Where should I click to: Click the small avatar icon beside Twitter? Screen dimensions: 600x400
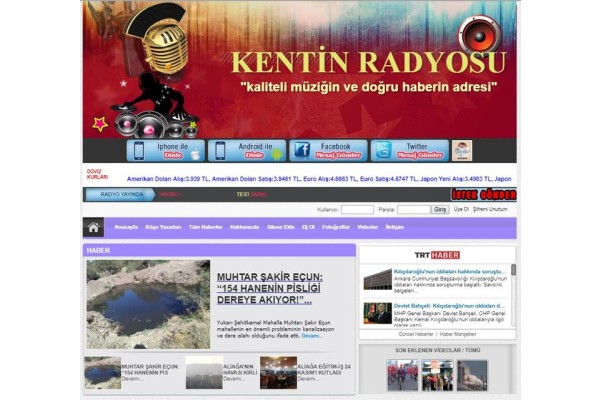[462, 150]
